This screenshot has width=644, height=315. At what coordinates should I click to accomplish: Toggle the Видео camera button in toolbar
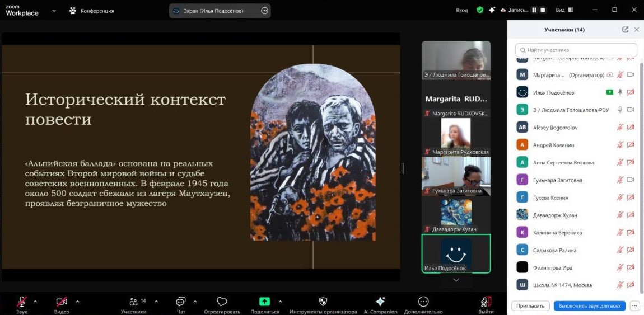click(62, 302)
